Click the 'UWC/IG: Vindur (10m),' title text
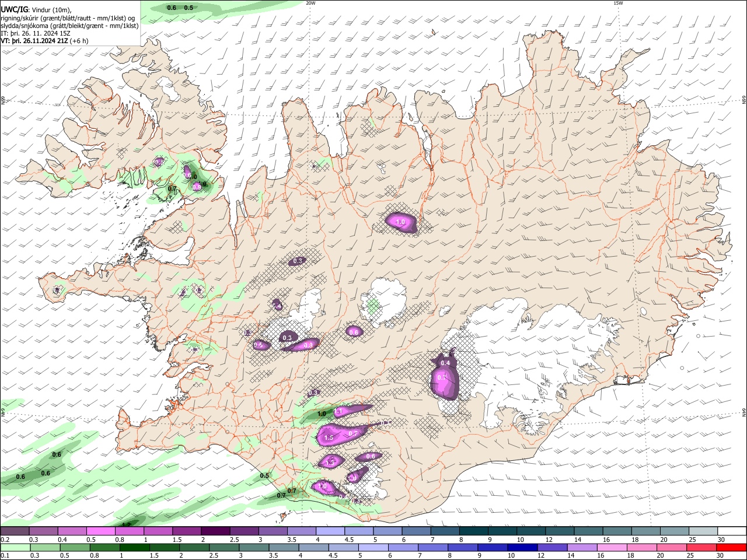The height and width of the screenshot is (560, 747). pyautogui.click(x=36, y=9)
